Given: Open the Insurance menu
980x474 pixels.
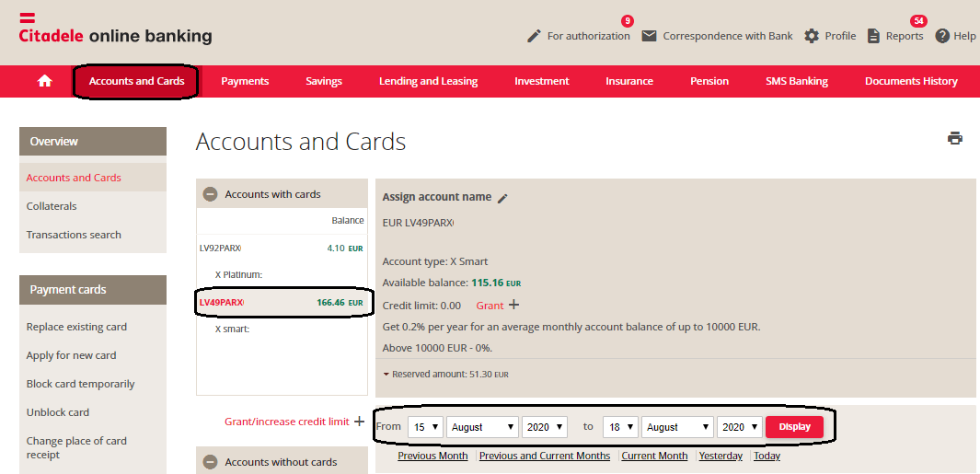Looking at the screenshot, I should point(629,81).
